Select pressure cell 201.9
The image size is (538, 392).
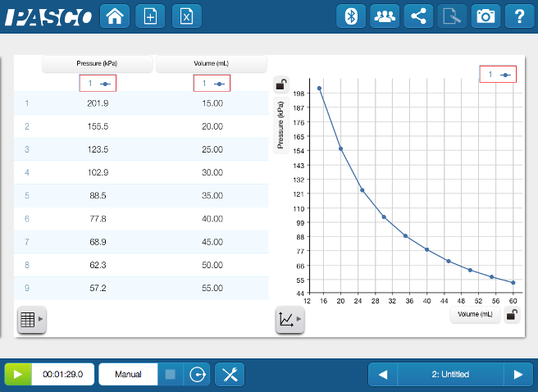98,103
